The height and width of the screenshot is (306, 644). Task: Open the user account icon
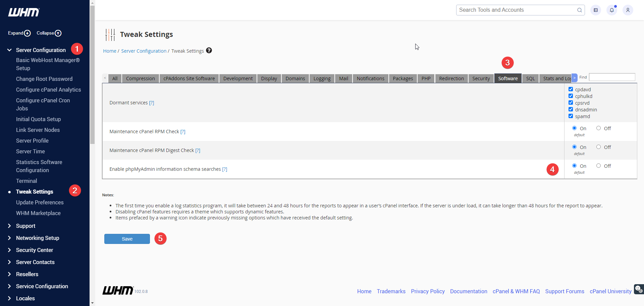click(x=628, y=10)
